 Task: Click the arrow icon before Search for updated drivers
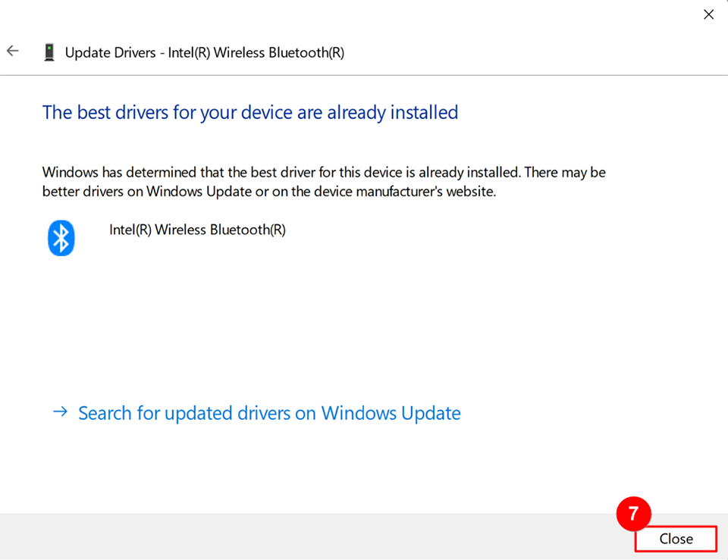[60, 411]
